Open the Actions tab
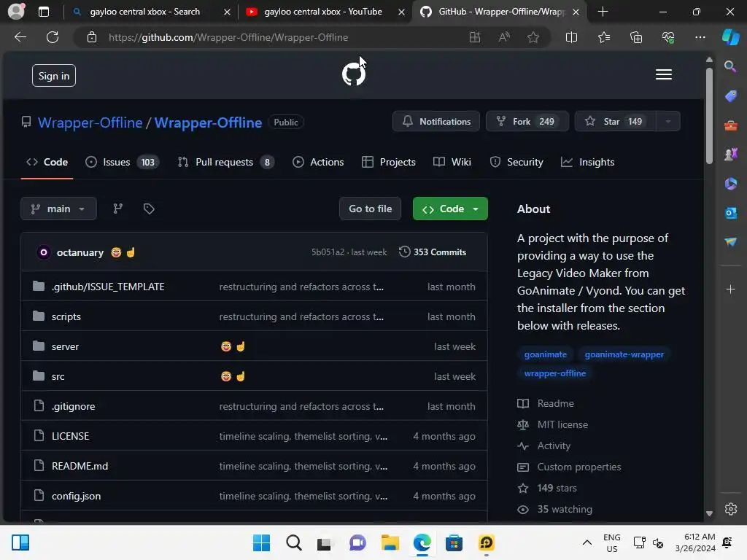This screenshot has width=747, height=560. click(x=318, y=162)
